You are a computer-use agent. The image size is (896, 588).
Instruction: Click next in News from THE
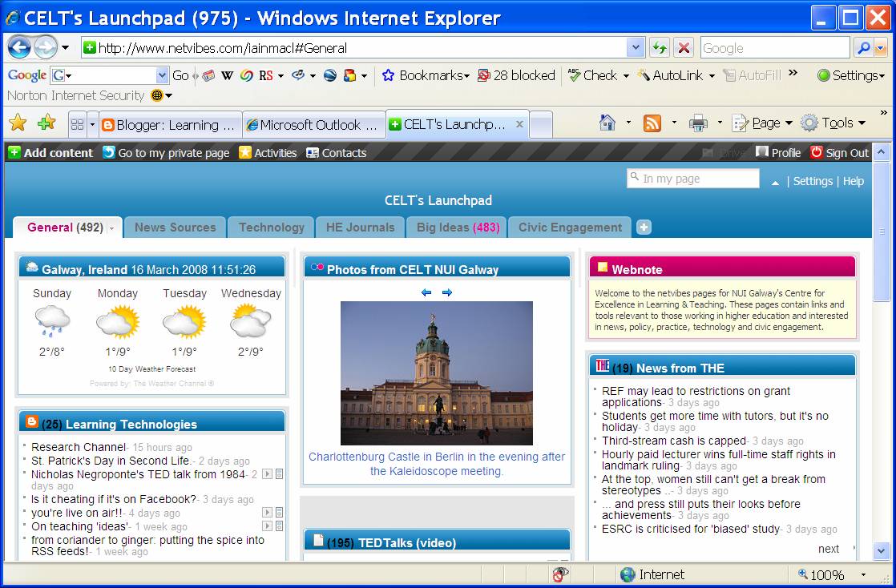click(x=829, y=549)
